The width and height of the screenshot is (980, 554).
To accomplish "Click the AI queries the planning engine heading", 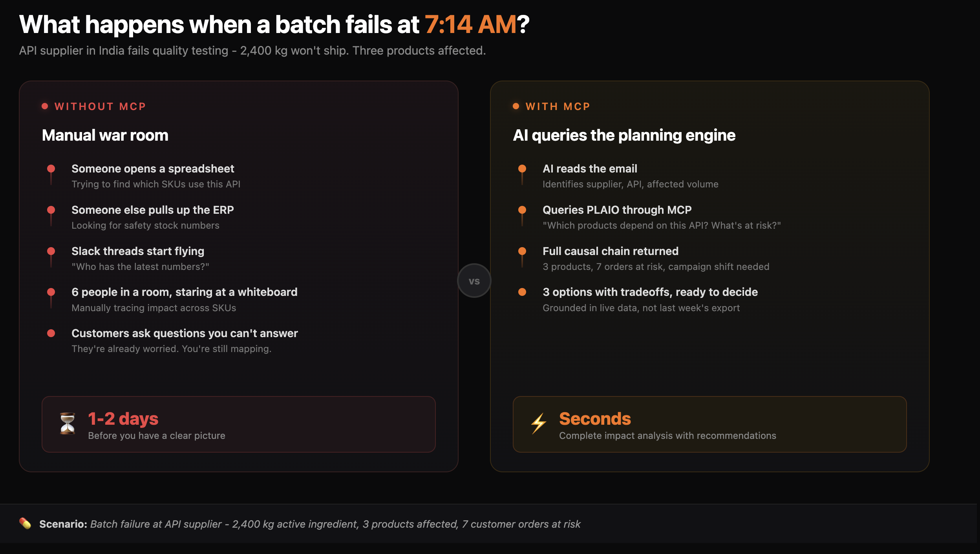I will pyautogui.click(x=624, y=135).
